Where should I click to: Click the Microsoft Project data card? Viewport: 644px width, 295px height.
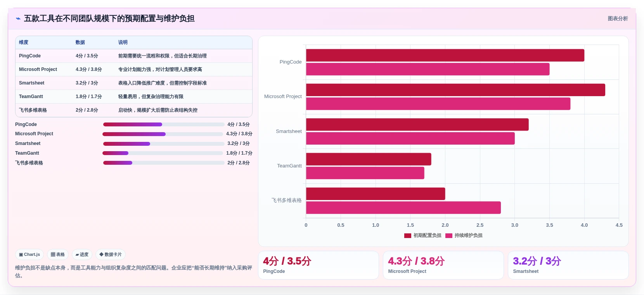pyautogui.click(x=443, y=265)
